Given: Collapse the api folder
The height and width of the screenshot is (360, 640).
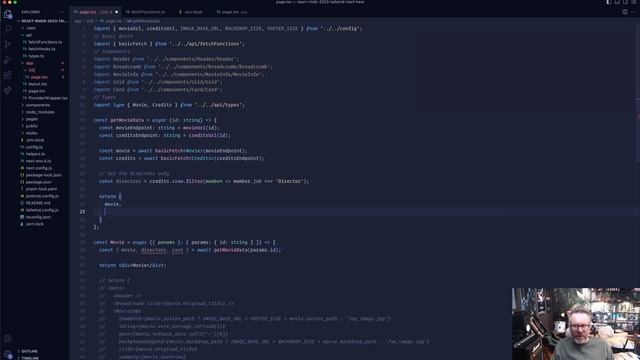Looking at the screenshot, I should pyautogui.click(x=29, y=35).
